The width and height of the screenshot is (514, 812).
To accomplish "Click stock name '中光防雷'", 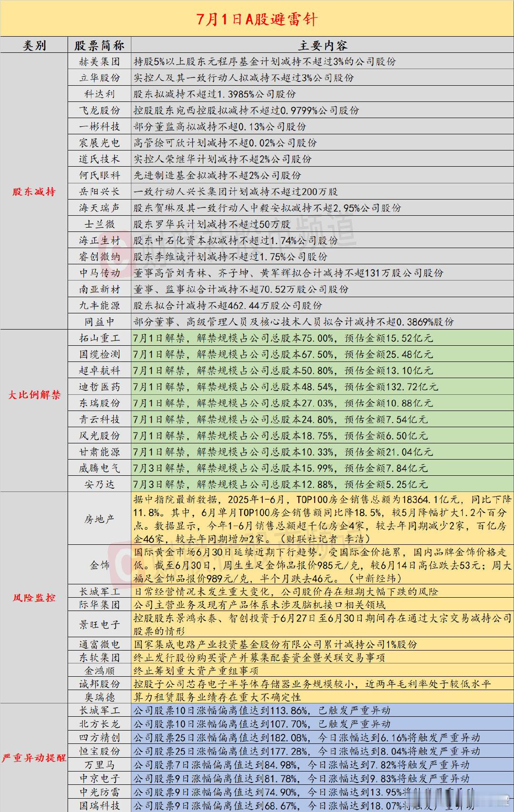I will tap(99, 792).
